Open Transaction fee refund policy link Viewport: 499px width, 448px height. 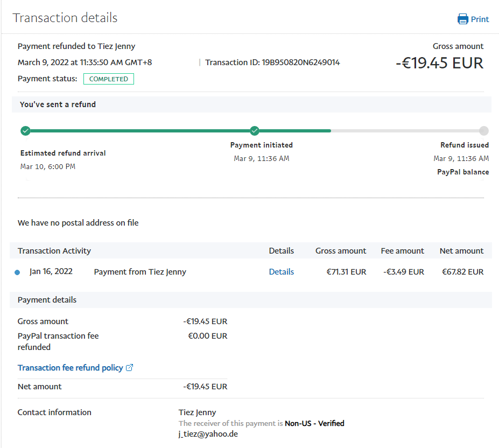[70, 368]
